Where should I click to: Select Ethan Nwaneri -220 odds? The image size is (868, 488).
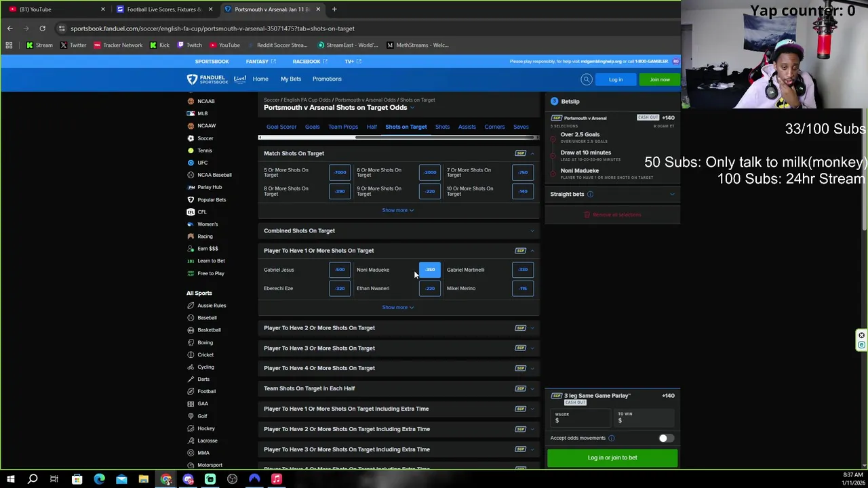(x=430, y=289)
